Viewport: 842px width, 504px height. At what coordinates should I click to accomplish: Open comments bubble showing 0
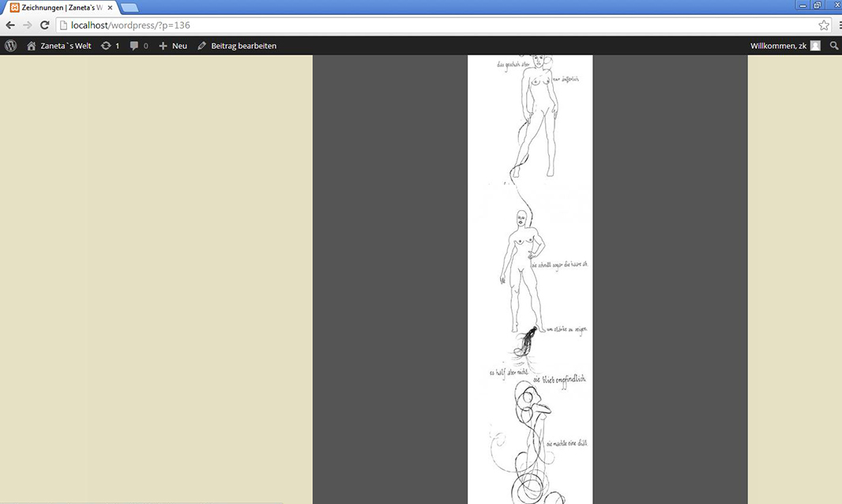coord(139,46)
